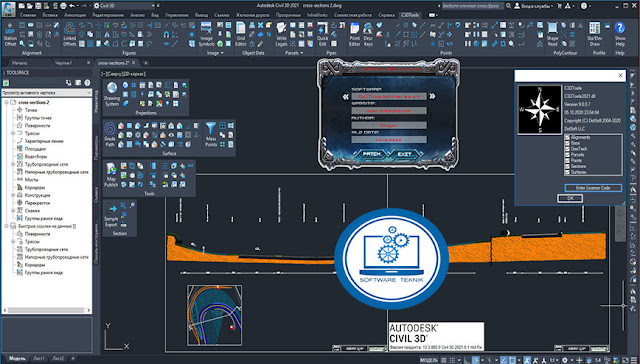Click the Toolspace horizontal scrollbar
The height and width of the screenshot is (364, 640).
(47, 310)
